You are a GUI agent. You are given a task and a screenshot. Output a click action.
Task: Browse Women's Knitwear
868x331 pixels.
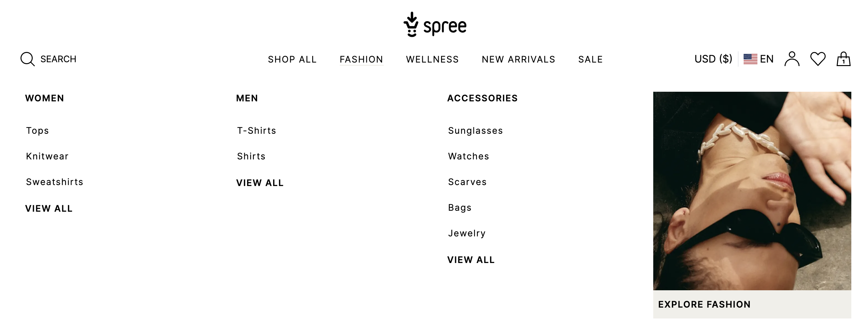(x=47, y=156)
